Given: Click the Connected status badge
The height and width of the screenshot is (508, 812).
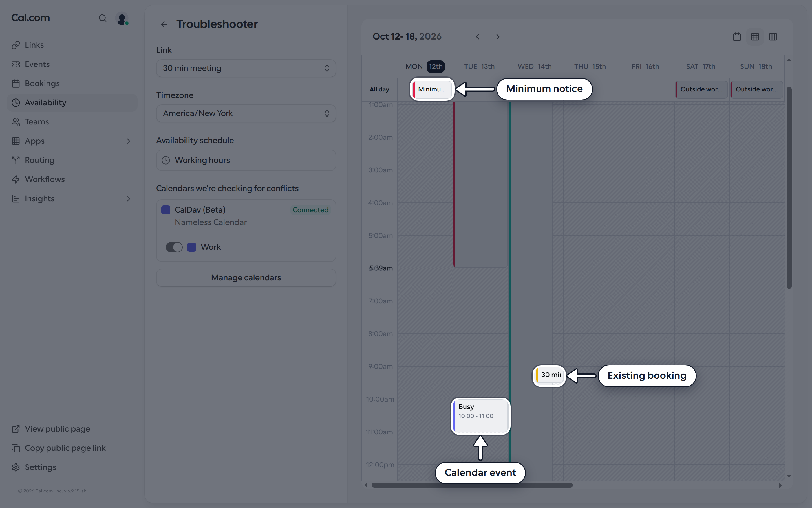Looking at the screenshot, I should 310,210.
